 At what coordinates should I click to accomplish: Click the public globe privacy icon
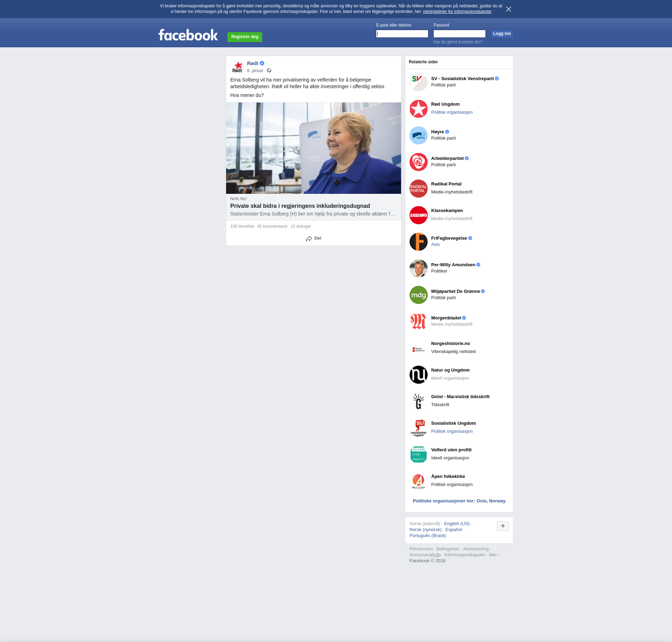click(x=269, y=71)
